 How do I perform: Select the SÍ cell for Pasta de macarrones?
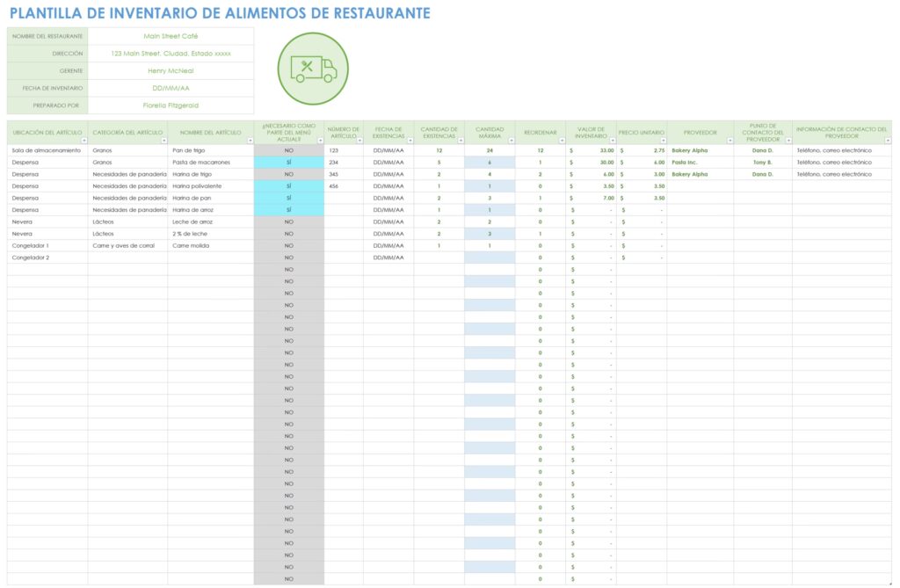click(x=288, y=163)
